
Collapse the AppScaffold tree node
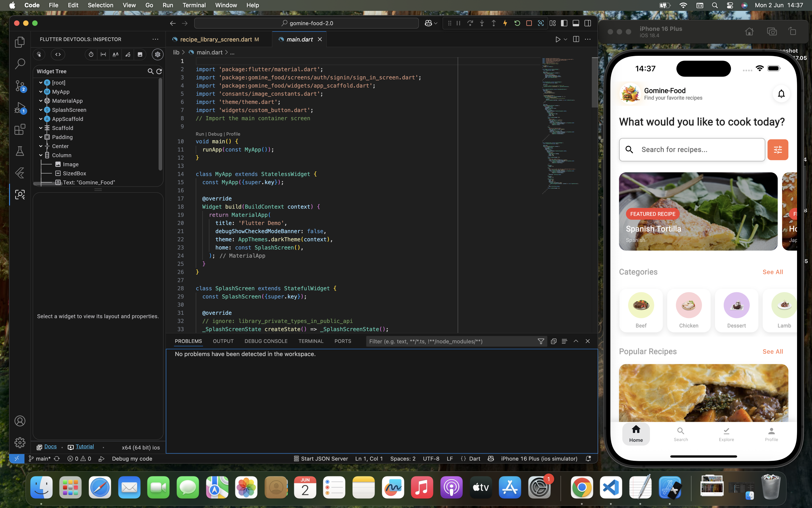click(41, 119)
